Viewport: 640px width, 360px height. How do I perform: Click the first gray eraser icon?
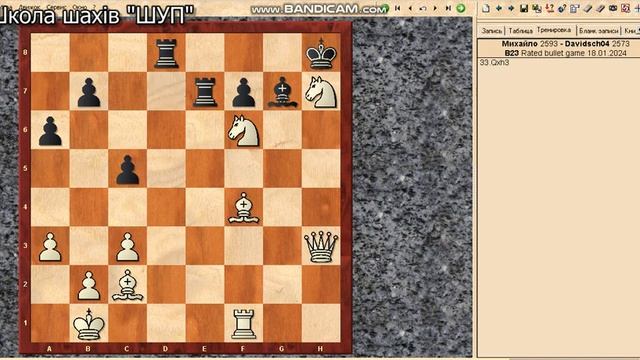(587, 8)
